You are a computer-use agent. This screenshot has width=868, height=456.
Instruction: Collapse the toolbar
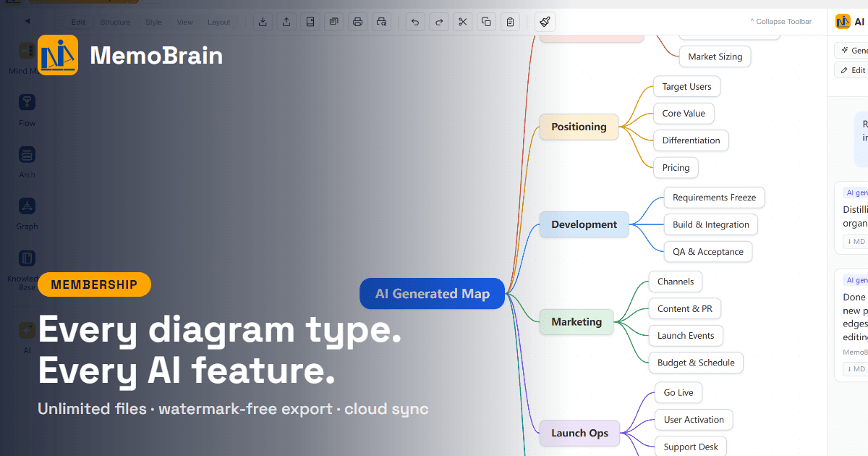(780, 22)
